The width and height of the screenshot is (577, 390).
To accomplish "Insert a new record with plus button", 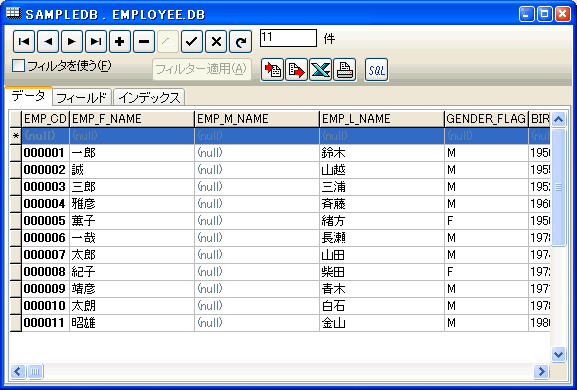I will pyautogui.click(x=120, y=41).
